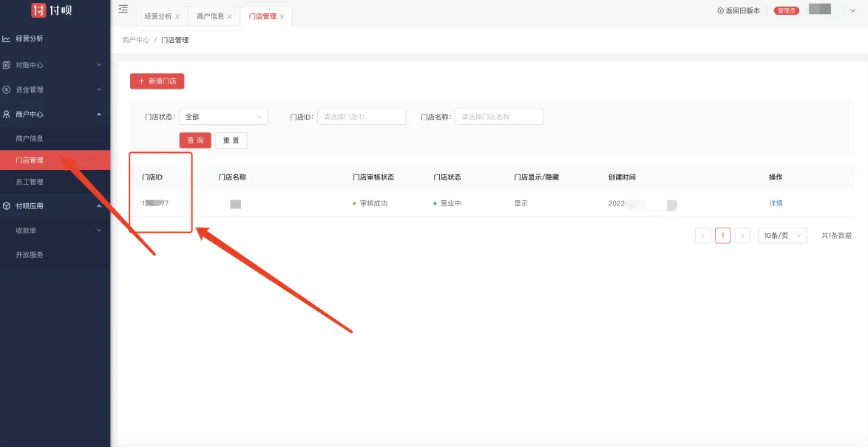868x447 pixels.
Task: Click the 新增门店 button
Action: point(157,81)
